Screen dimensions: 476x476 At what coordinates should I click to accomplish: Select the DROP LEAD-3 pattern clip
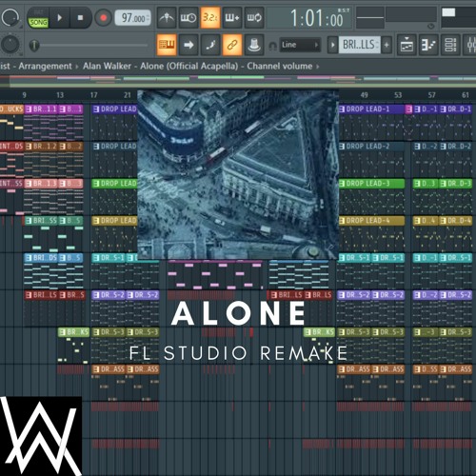(x=371, y=184)
